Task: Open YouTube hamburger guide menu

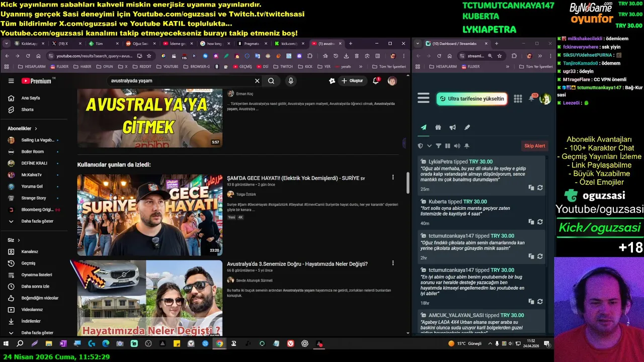Action: pyautogui.click(x=11, y=81)
